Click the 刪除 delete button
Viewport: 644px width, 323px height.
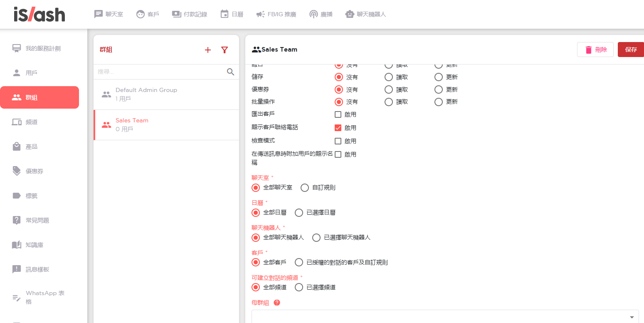tap(595, 50)
